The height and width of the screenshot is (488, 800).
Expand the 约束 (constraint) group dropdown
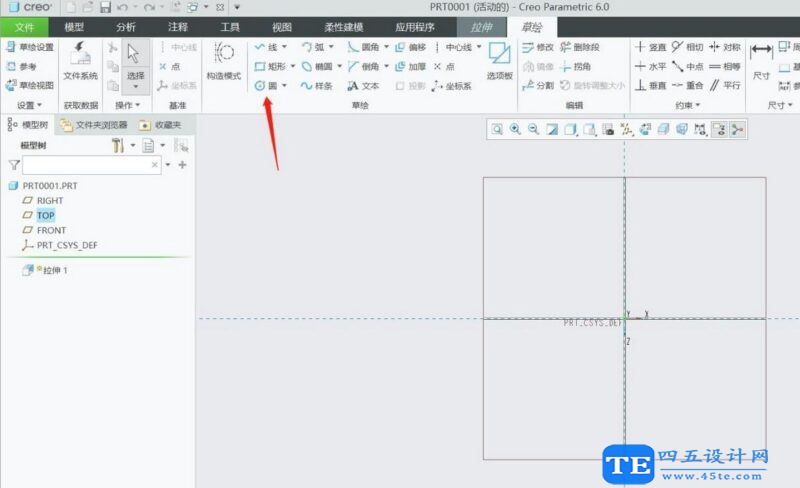697,105
